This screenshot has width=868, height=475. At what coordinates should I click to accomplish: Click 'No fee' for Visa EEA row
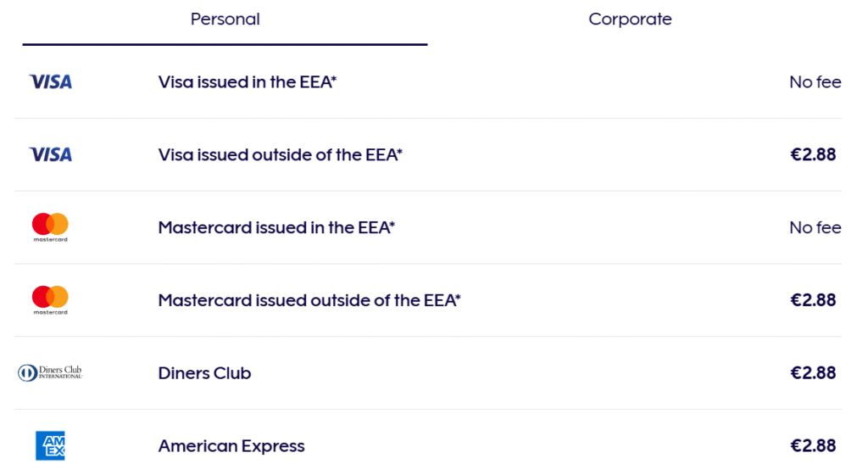[815, 82]
